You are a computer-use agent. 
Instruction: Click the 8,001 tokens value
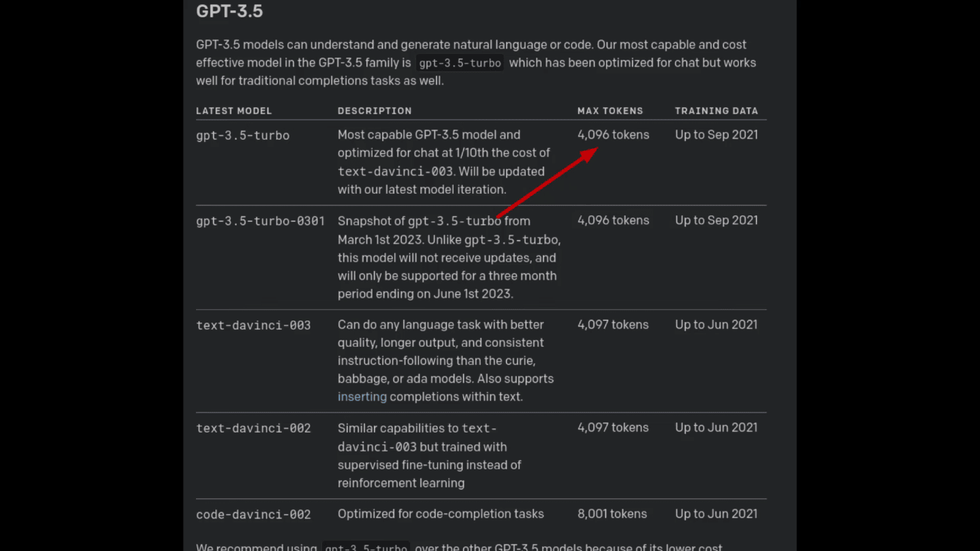pyautogui.click(x=612, y=514)
